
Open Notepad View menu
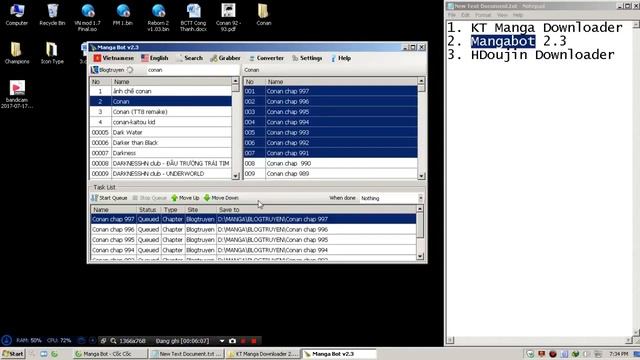click(502, 15)
